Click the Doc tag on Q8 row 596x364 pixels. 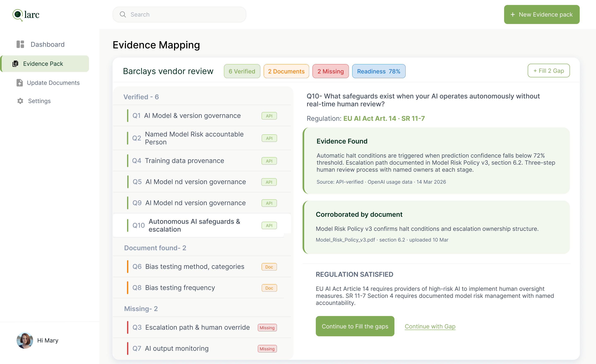coord(269,288)
